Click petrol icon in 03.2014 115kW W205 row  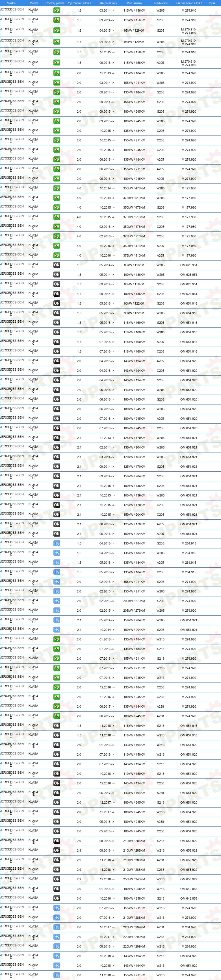click(x=57, y=11)
